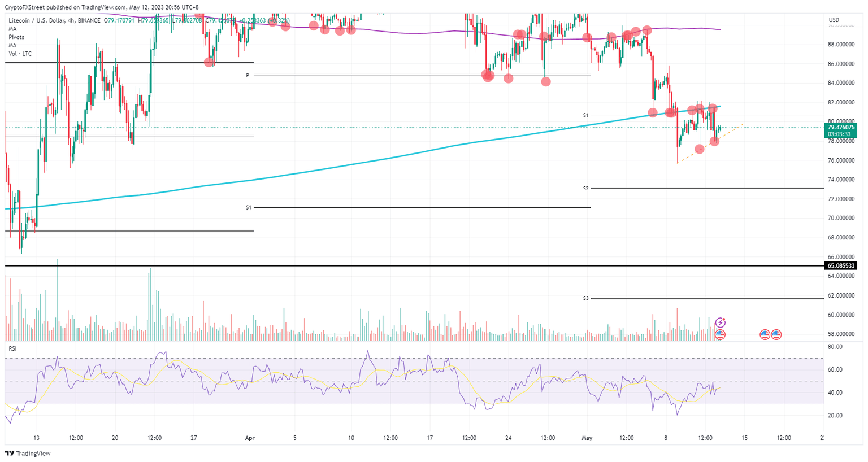This screenshot has height=462, width=868.
Task: Toggle the RSI indicator on the lower pane
Action: (11, 349)
